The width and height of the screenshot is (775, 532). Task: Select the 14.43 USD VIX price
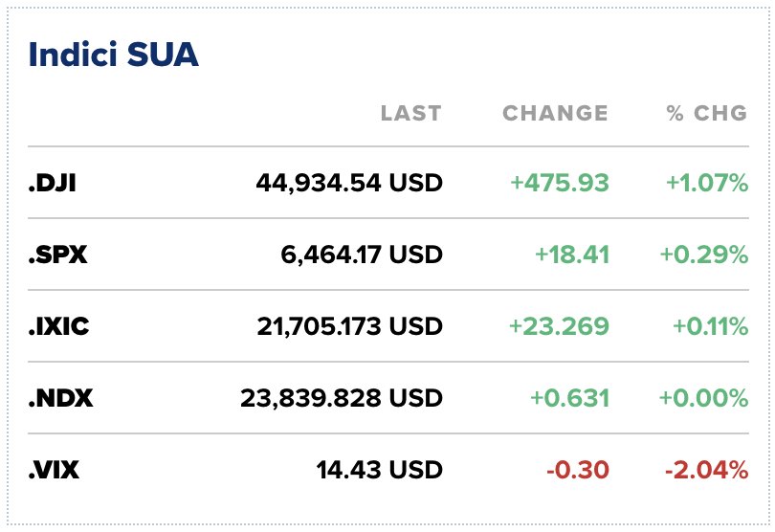(379, 469)
